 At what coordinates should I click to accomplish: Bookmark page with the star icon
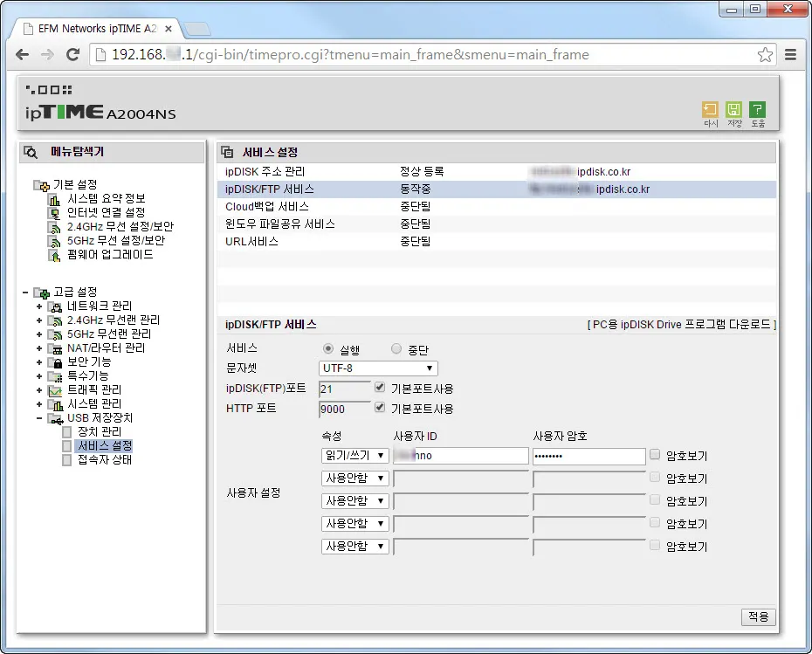point(765,54)
